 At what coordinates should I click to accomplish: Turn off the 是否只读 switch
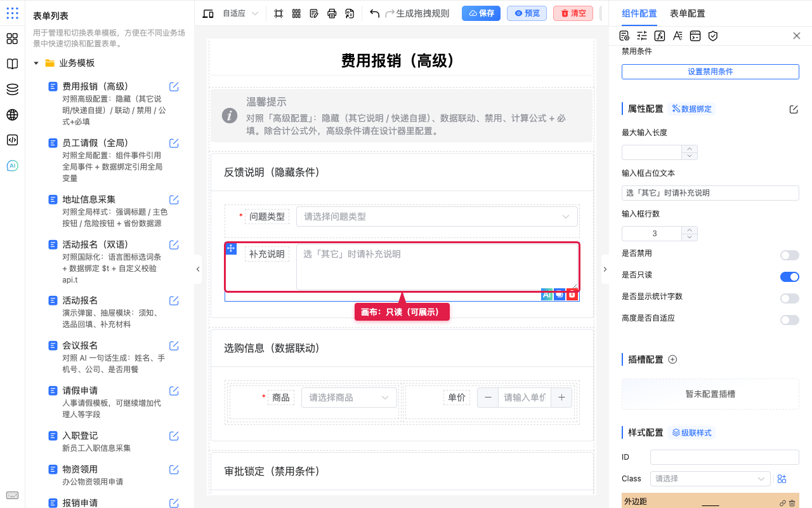tap(790, 277)
